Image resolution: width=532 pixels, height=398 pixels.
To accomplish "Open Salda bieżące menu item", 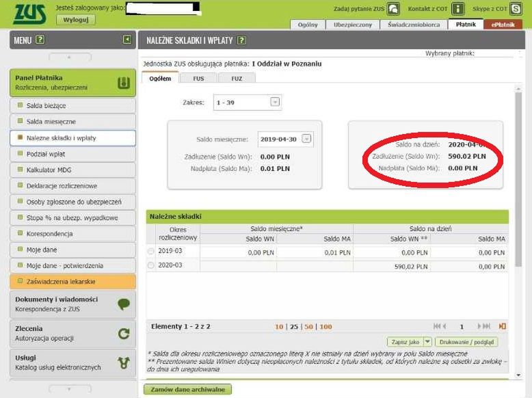I will click(72, 105).
